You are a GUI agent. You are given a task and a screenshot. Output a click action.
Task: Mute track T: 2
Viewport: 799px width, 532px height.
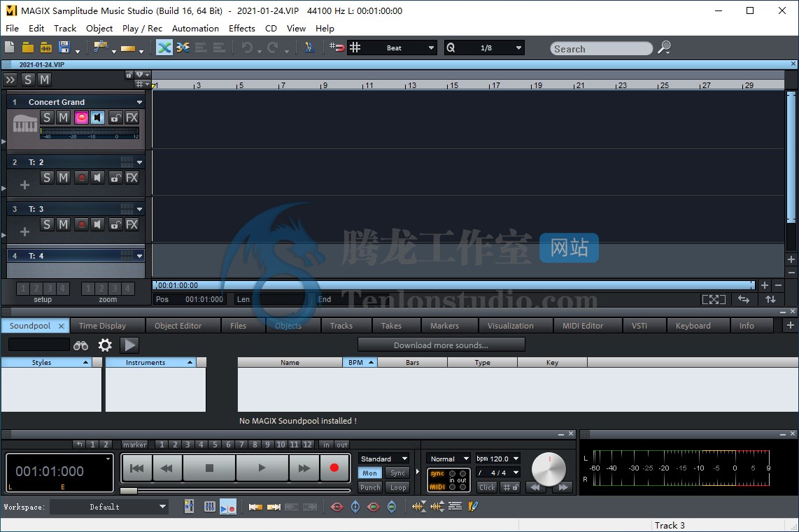point(63,178)
